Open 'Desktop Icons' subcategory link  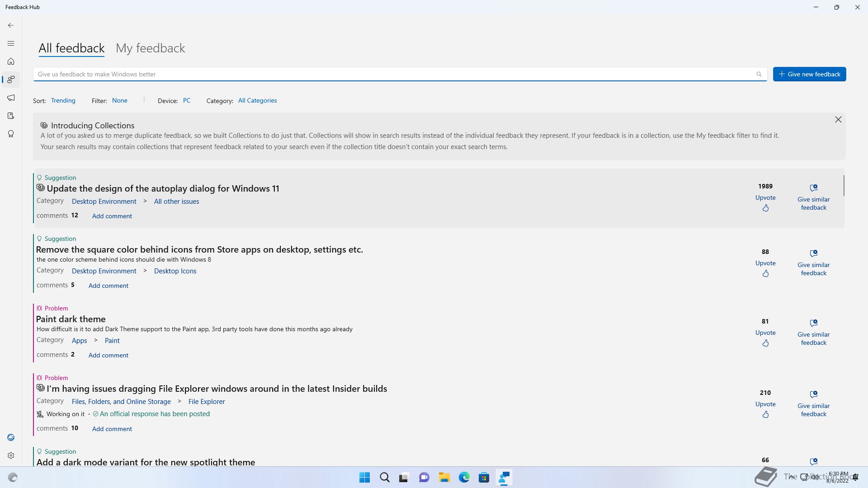point(175,271)
